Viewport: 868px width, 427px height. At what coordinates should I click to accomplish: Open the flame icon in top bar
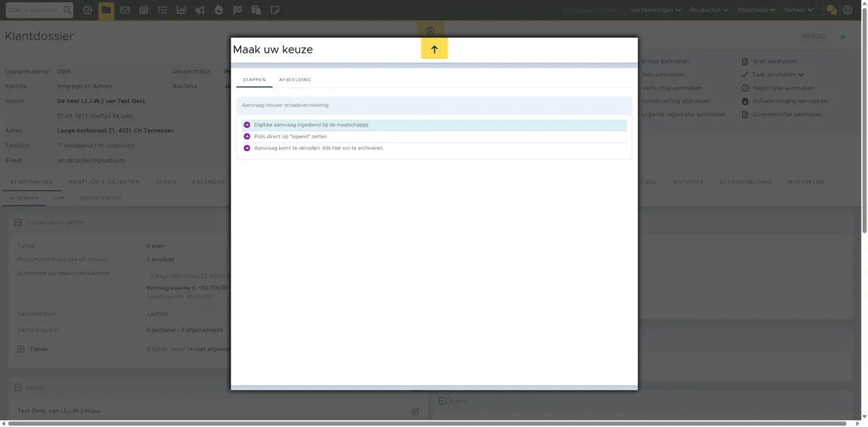(219, 10)
